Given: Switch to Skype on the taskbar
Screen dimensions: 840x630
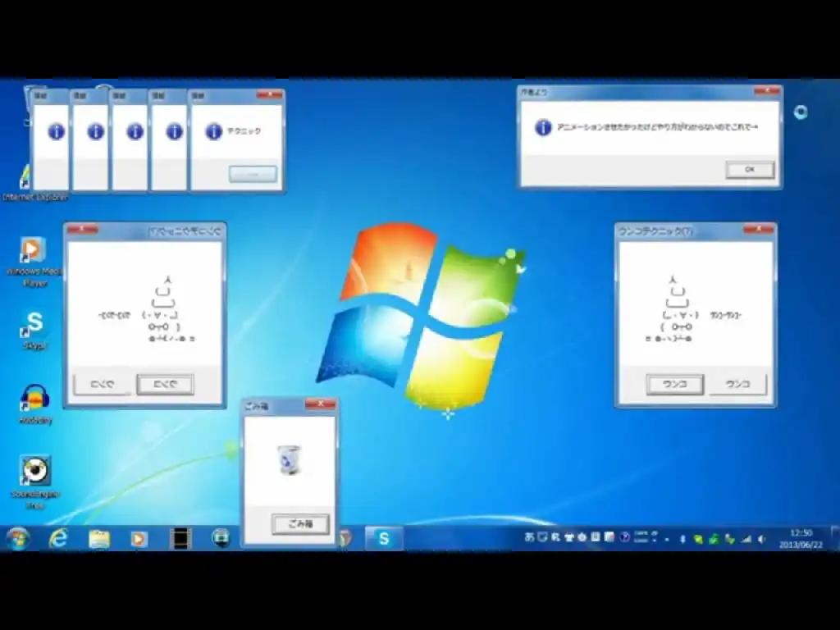Looking at the screenshot, I should [384, 538].
